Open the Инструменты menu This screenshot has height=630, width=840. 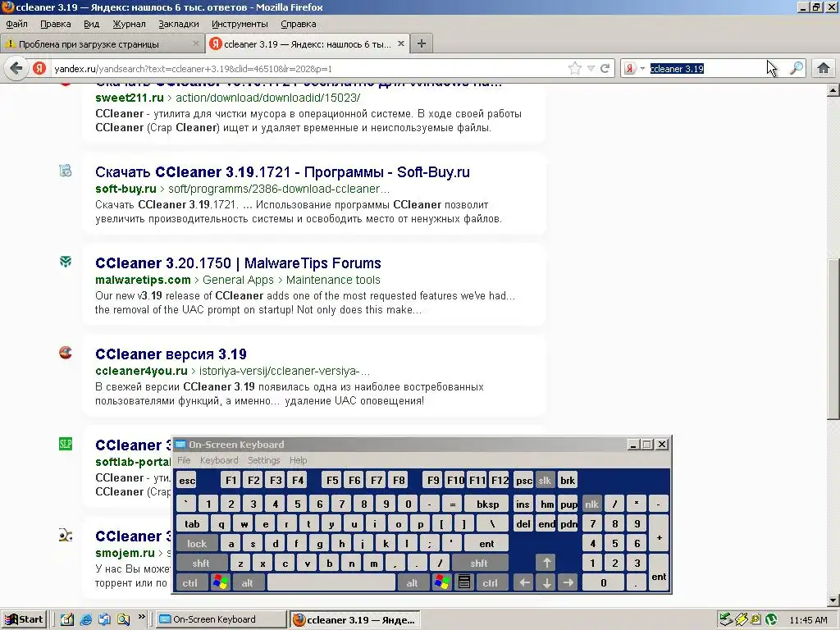(240, 24)
